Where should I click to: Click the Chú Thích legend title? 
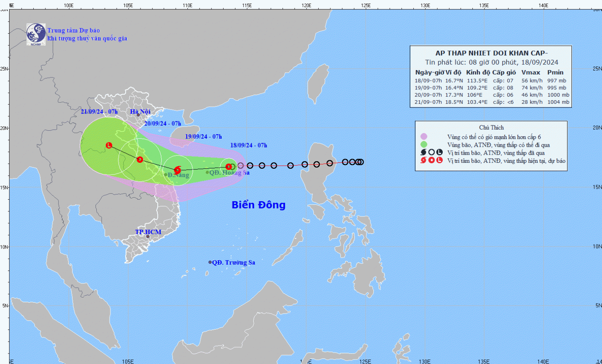pos(491,127)
